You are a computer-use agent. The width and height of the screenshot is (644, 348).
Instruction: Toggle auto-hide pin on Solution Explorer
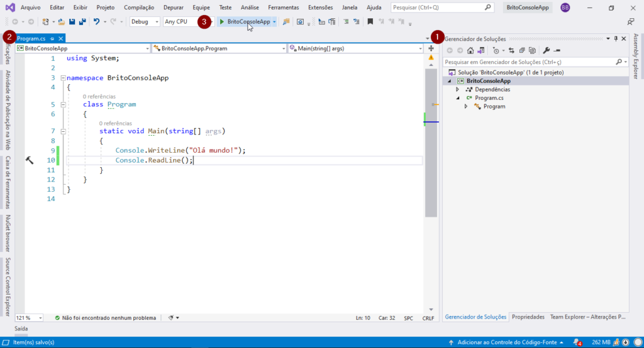click(x=616, y=38)
